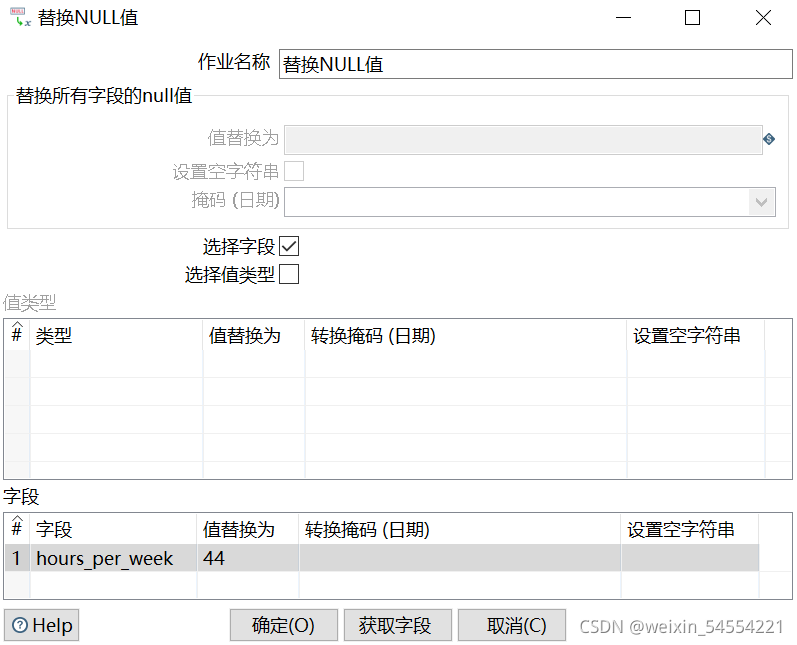
Task: Click the 设置空字符串 cell in the hours_per_week row
Action: [x=690, y=558]
